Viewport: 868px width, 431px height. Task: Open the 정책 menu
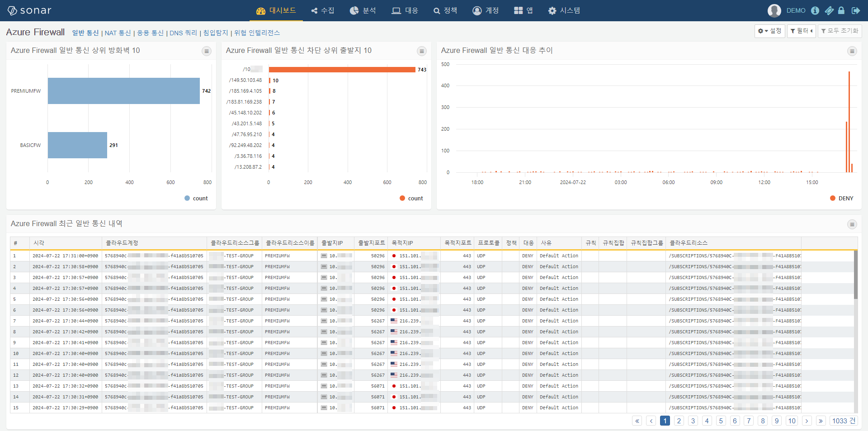click(x=445, y=10)
